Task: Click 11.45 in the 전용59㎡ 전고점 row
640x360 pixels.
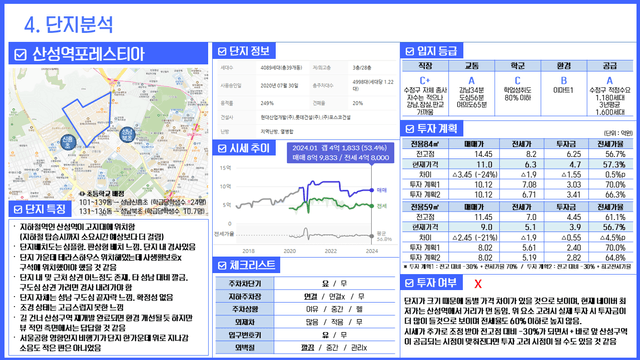Action: tap(483, 217)
